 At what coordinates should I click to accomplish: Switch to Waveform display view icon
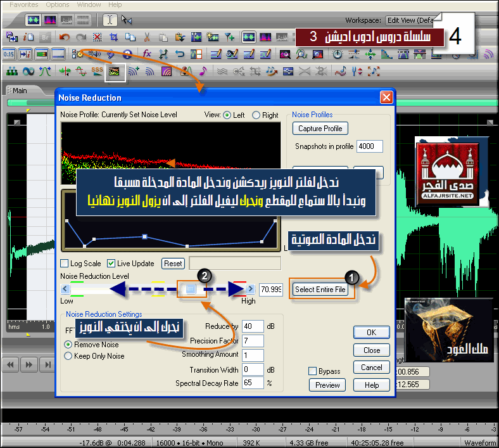point(34,20)
